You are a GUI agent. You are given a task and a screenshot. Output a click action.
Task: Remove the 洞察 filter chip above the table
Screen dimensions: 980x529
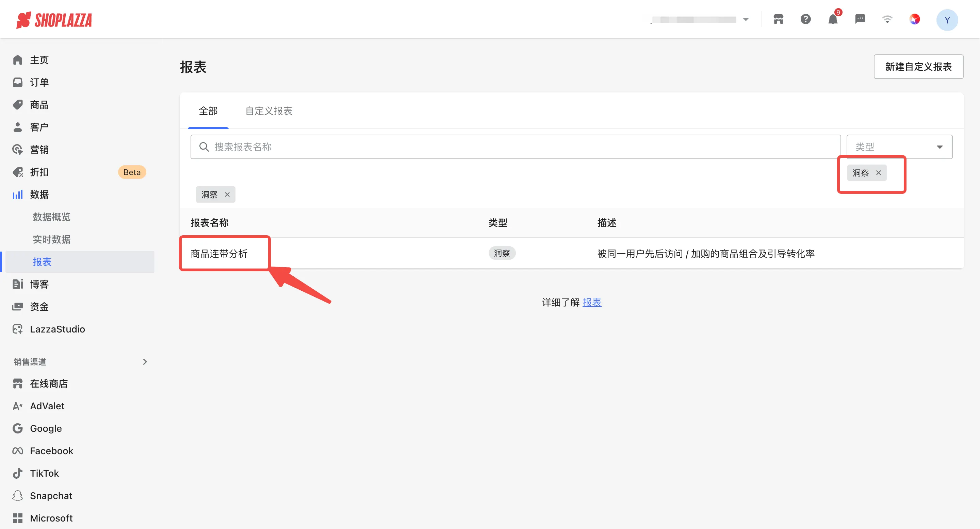coord(227,194)
